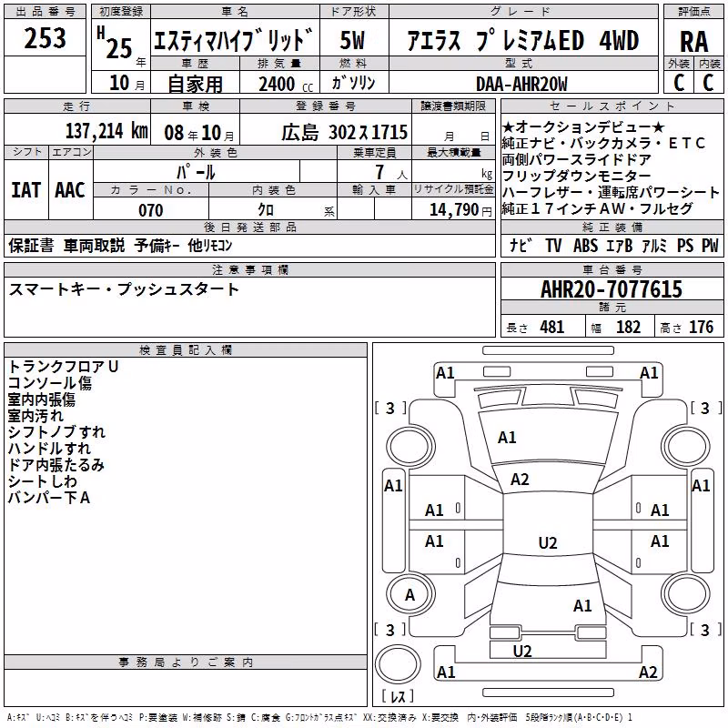
Task: Select fuel type ガソリン
Action: point(353,83)
